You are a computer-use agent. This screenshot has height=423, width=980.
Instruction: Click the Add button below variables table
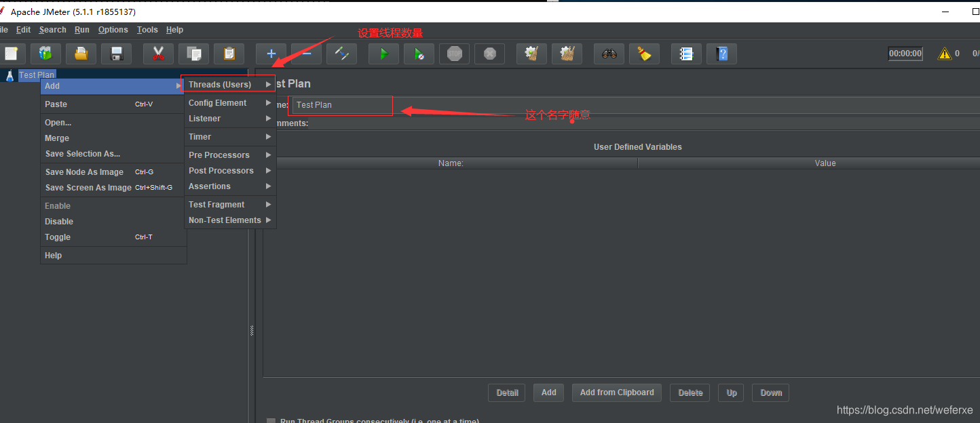549,392
